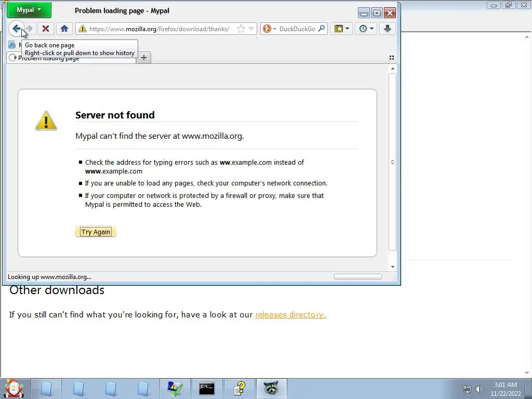Open the checkmark shield taskbar icon

tap(175, 389)
